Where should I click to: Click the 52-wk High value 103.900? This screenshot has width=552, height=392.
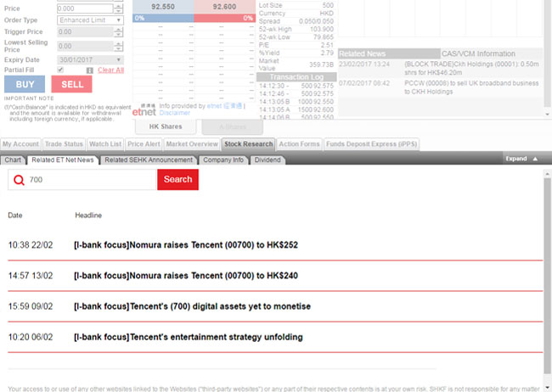tap(321, 29)
